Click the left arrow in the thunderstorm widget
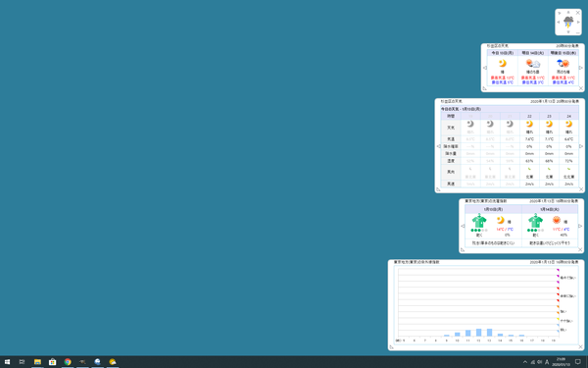Image resolution: width=588 pixels, height=368 pixels. pyautogui.click(x=559, y=23)
